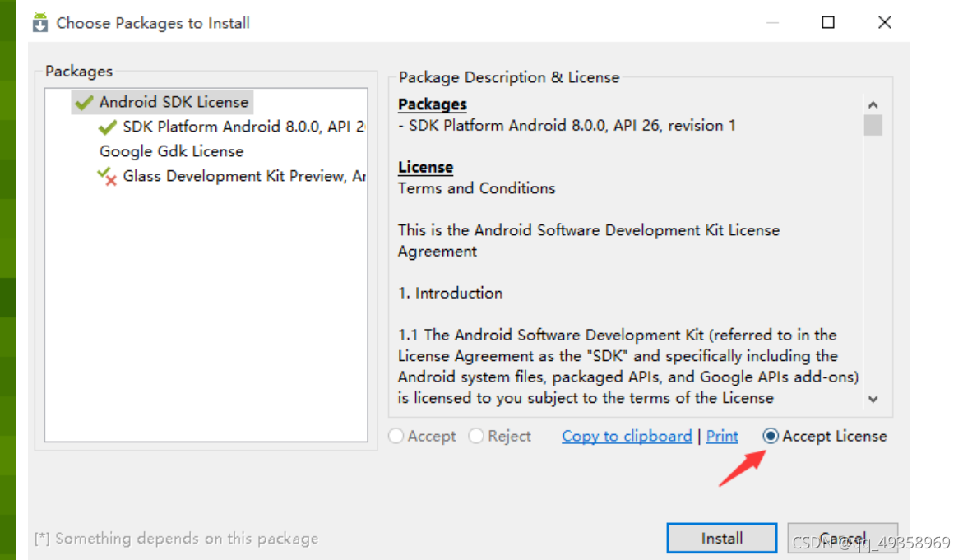Select the Accept radio button
Screen dimensions: 963x560
point(396,437)
